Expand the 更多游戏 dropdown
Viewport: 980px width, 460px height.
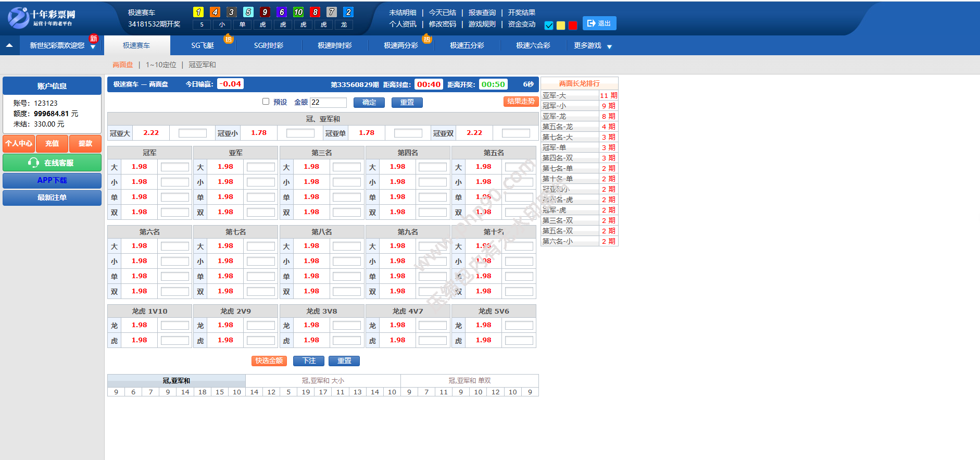coord(609,46)
